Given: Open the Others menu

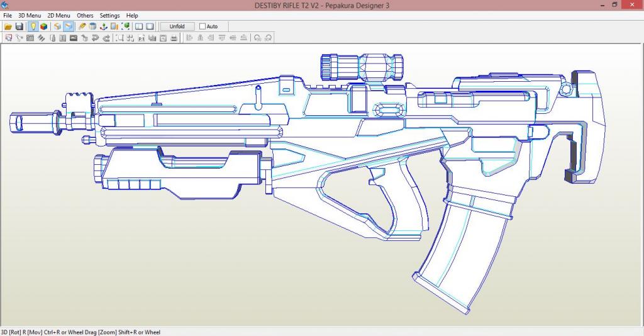Looking at the screenshot, I should point(85,15).
